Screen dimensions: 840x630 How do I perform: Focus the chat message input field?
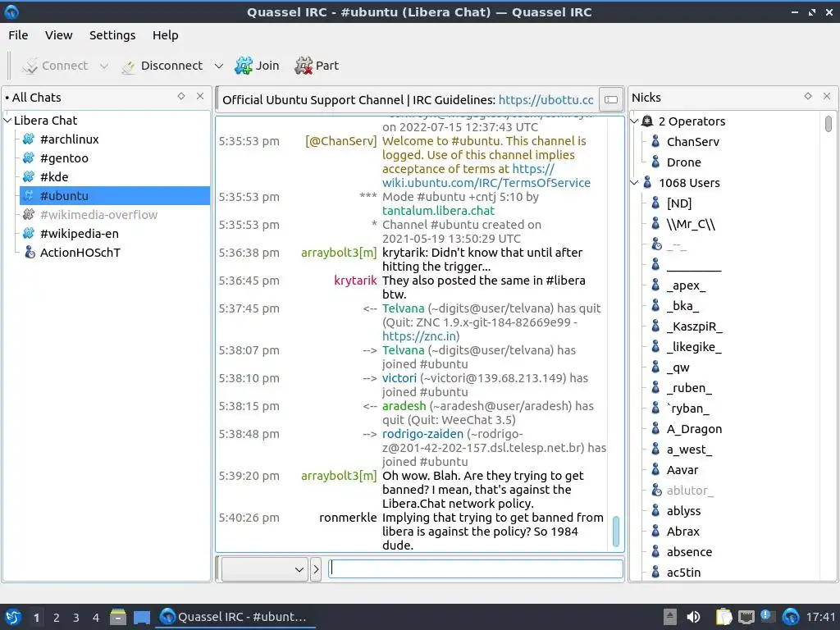[476, 568]
